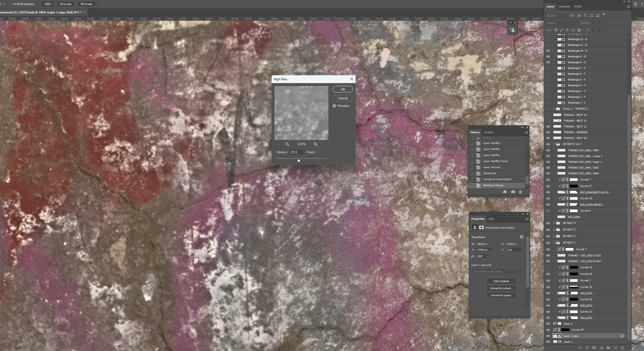This screenshot has width=644, height=351.
Task: Click the layer mask icon in Layers footer
Action: (594, 348)
